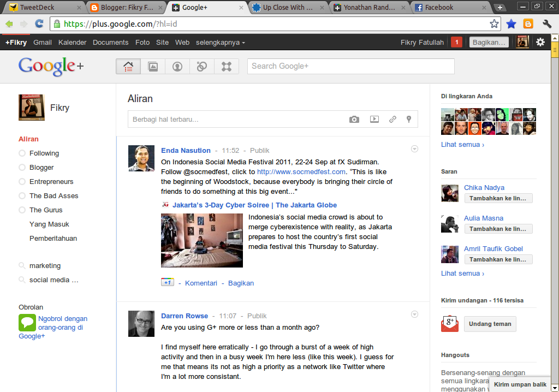The image size is (559, 392).
Task: Open account menu via profile thumbnail
Action: 522,42
